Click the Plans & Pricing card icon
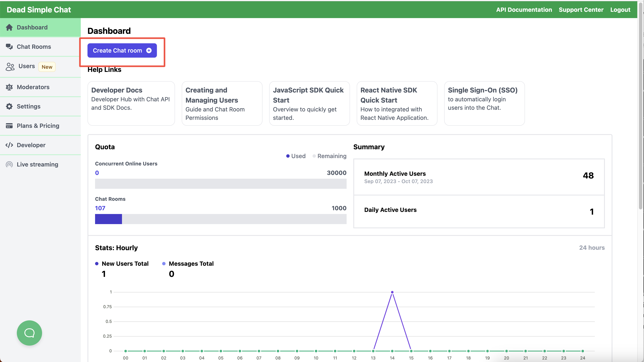Image resolution: width=644 pixels, height=362 pixels. click(9, 126)
